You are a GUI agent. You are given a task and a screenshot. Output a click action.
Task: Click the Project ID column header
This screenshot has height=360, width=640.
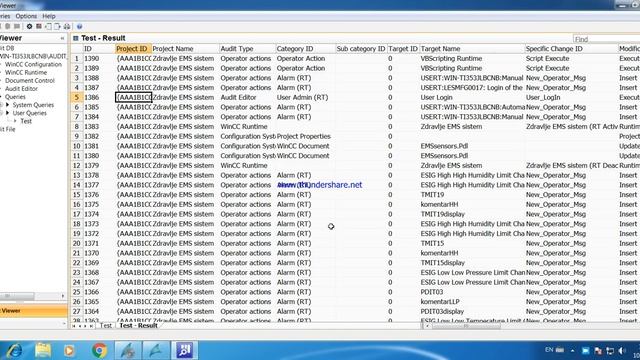133,49
